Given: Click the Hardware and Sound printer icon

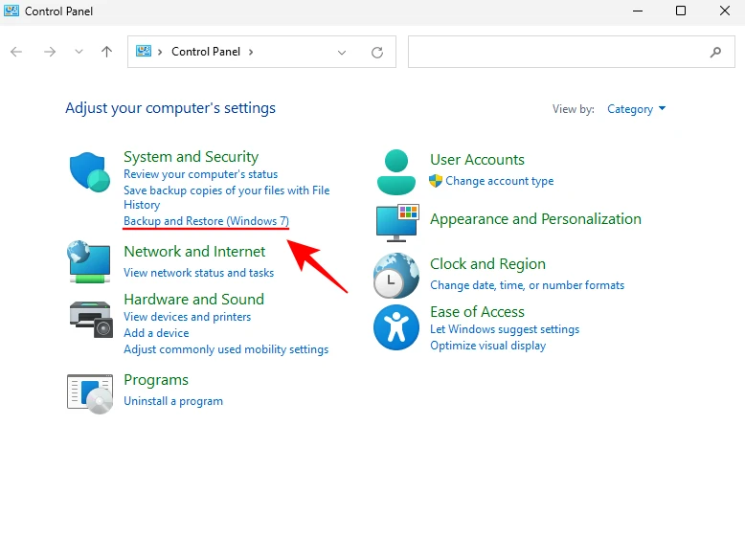Looking at the screenshot, I should pyautogui.click(x=90, y=317).
